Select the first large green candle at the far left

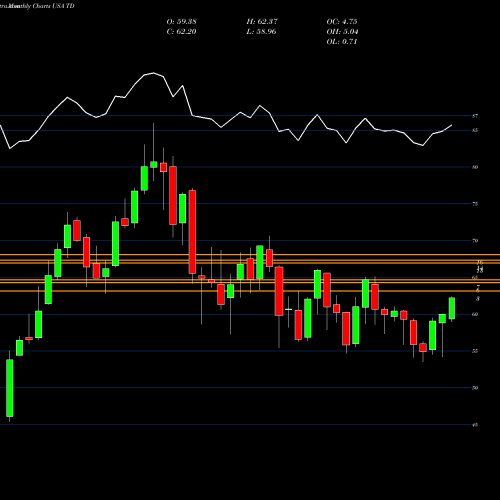tap(10, 388)
